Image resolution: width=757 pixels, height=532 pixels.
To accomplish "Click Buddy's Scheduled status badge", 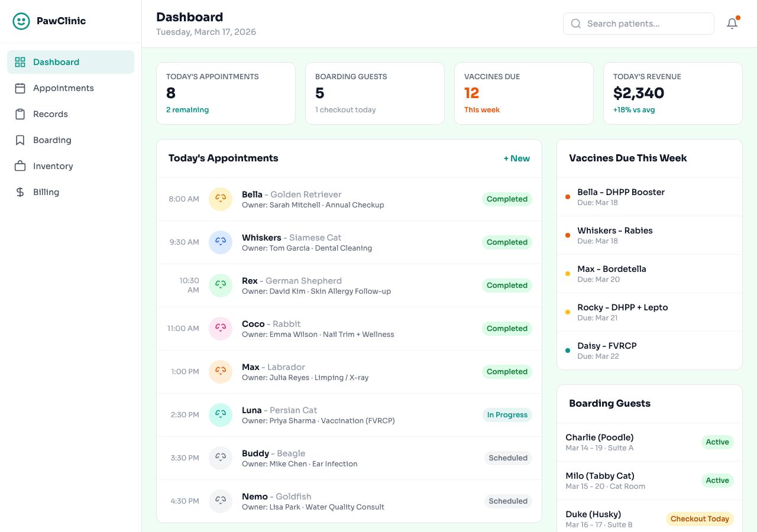I will [x=508, y=458].
